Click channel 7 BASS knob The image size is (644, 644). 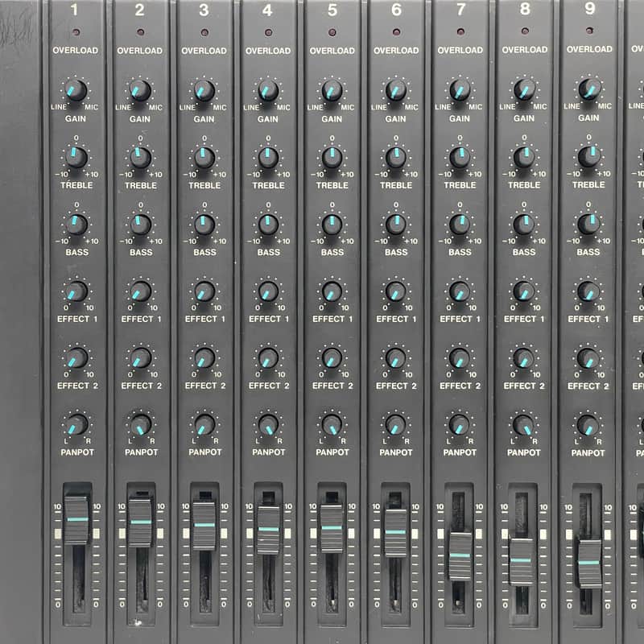(460, 225)
